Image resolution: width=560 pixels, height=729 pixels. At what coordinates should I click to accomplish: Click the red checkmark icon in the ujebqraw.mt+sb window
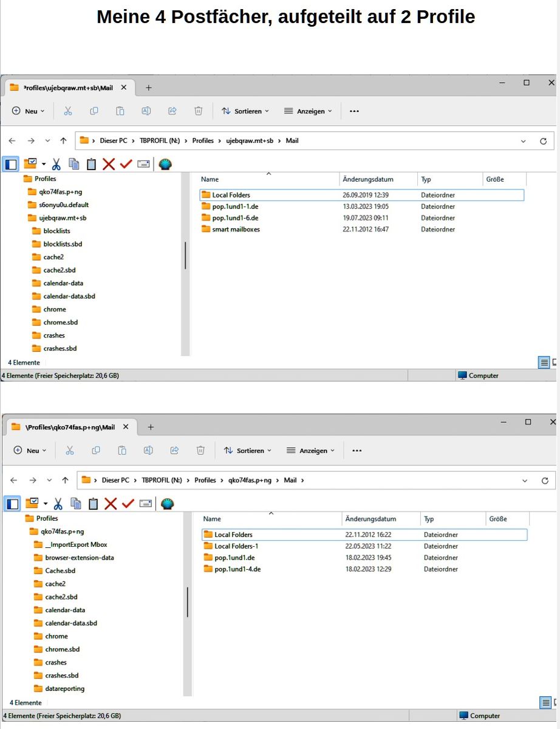(126, 164)
